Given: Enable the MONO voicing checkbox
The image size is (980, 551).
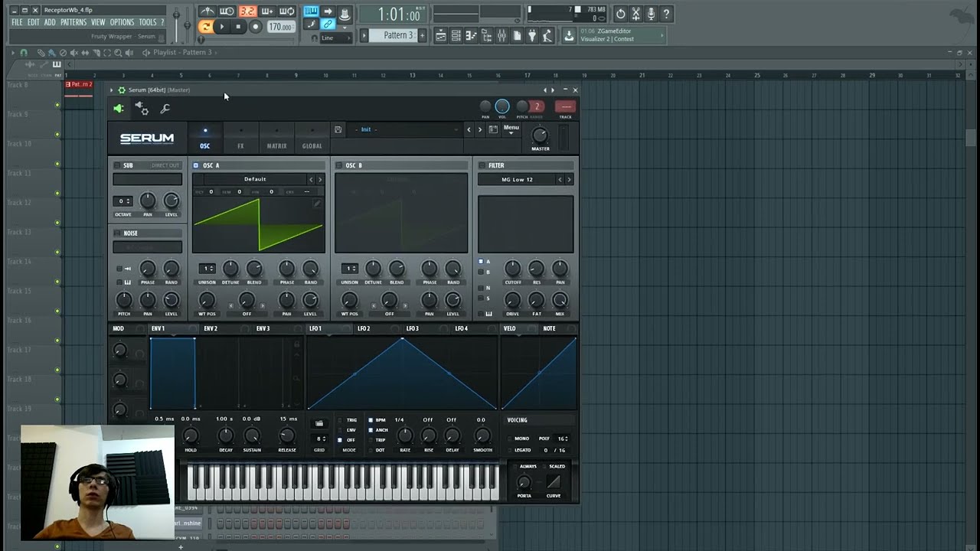Looking at the screenshot, I should point(511,439).
